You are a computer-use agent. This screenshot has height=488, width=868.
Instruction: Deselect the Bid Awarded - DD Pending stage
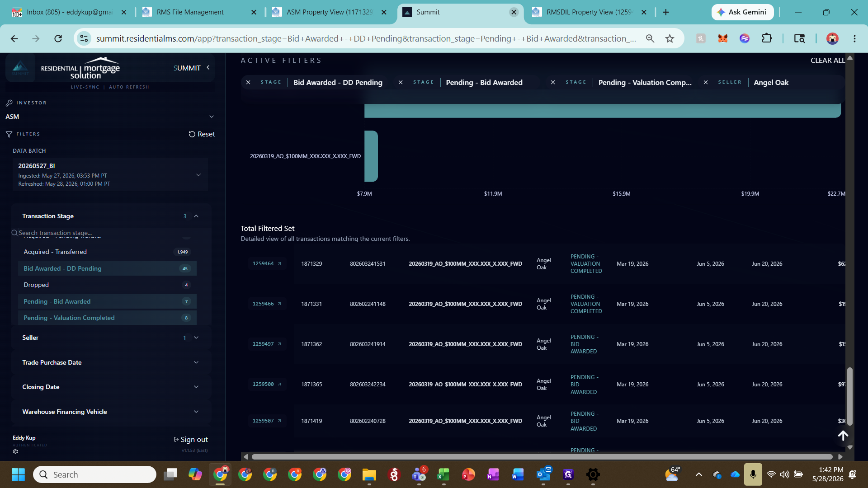coord(107,268)
